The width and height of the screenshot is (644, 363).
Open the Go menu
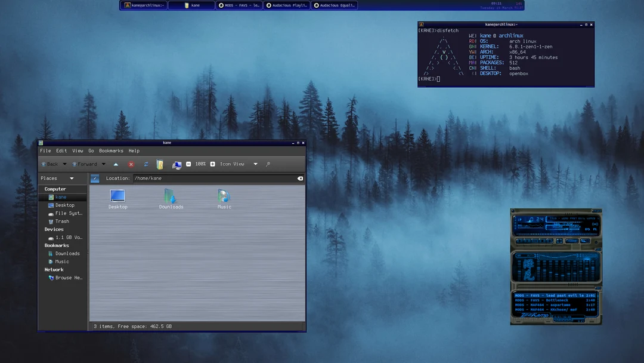tap(91, 150)
